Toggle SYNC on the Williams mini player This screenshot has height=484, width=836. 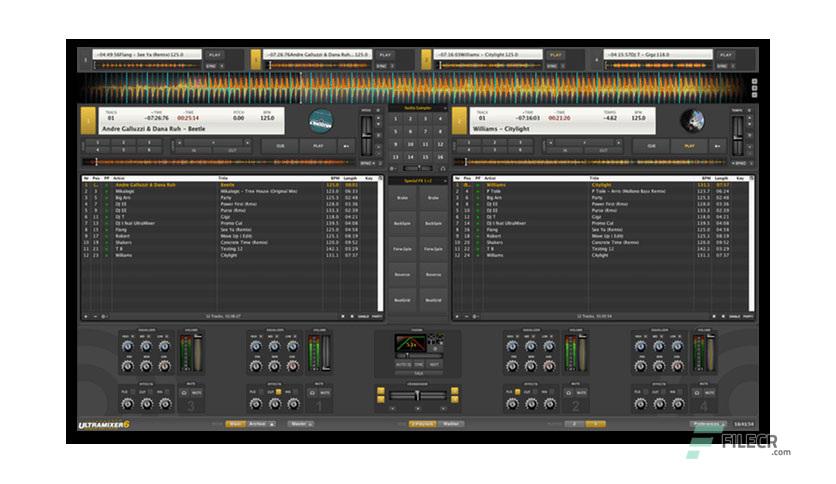pos(552,66)
